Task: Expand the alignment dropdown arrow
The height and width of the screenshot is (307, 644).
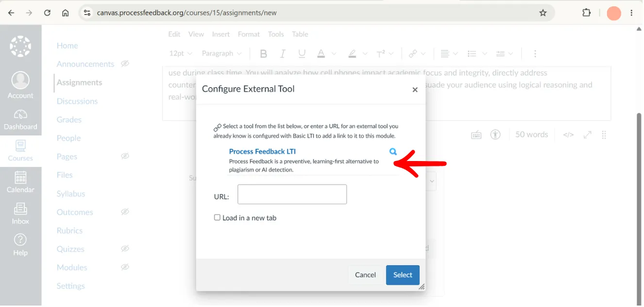Action: click(x=455, y=54)
